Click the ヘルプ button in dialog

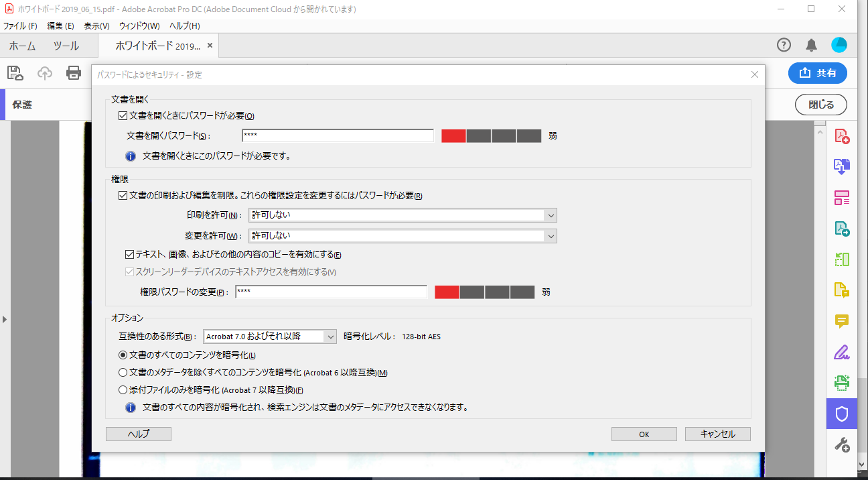pos(139,434)
